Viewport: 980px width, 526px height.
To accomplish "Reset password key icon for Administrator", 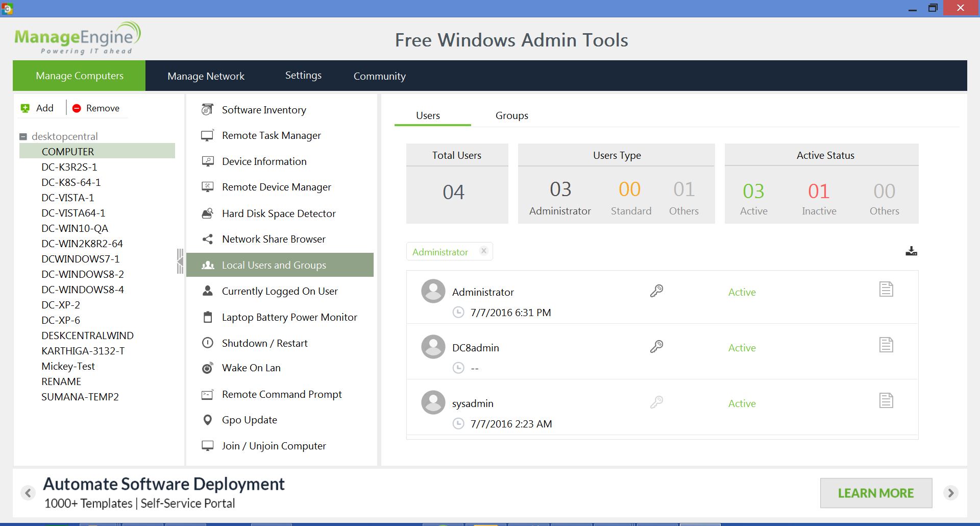I will tap(656, 291).
